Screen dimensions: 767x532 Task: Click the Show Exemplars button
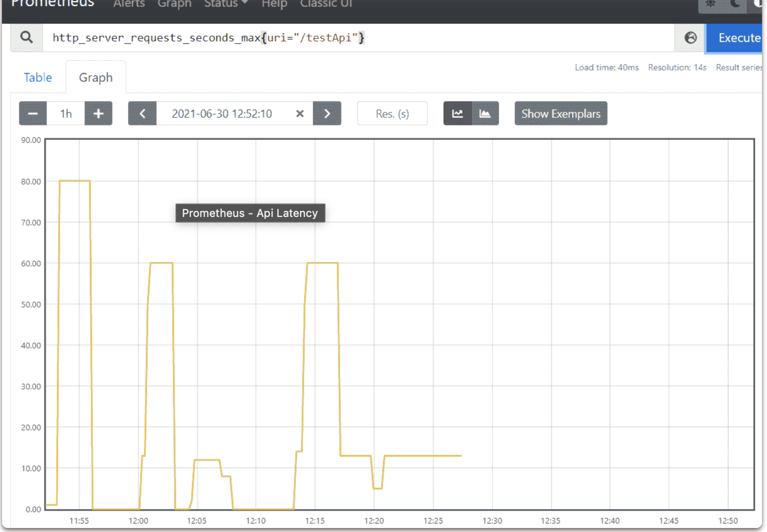(560, 113)
